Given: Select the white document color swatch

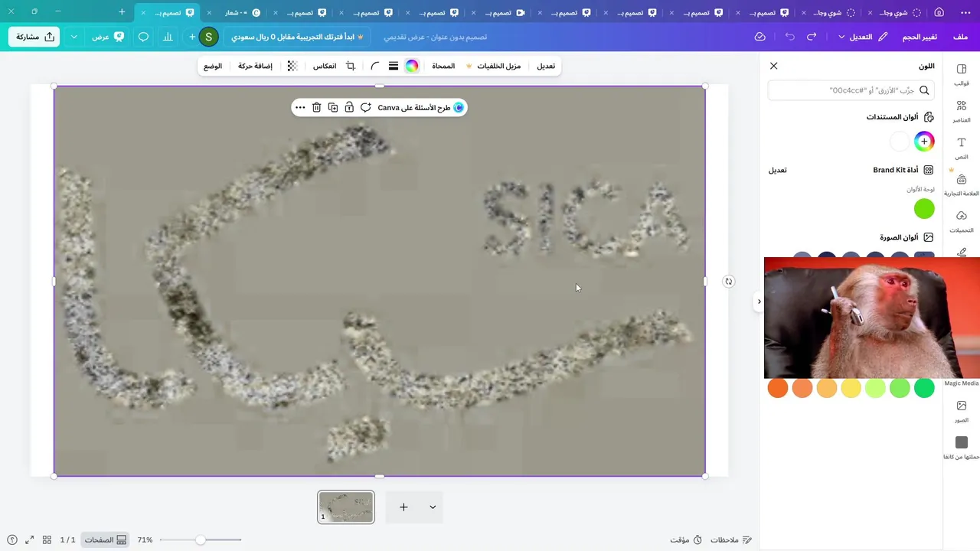Looking at the screenshot, I should pyautogui.click(x=900, y=142).
